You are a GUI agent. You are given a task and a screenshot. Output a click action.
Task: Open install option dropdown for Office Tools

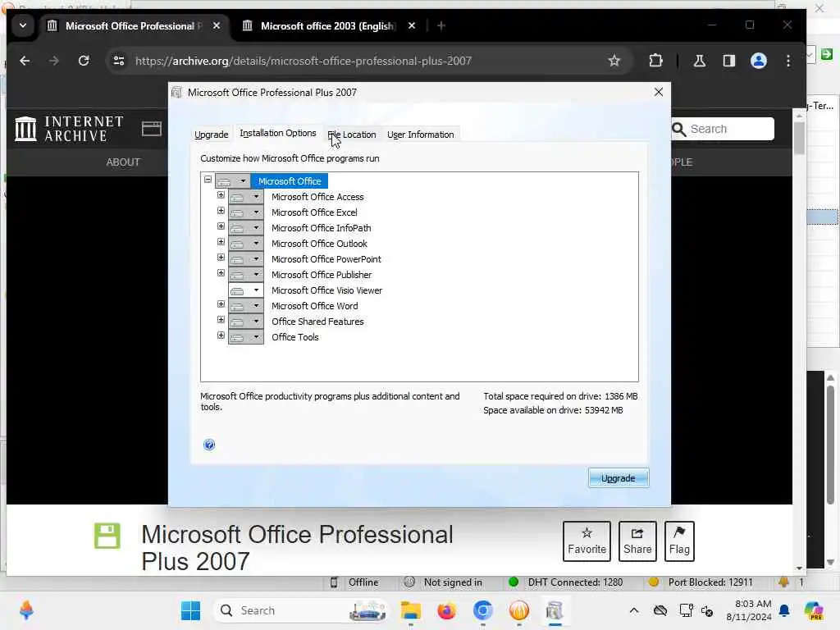[x=246, y=337]
